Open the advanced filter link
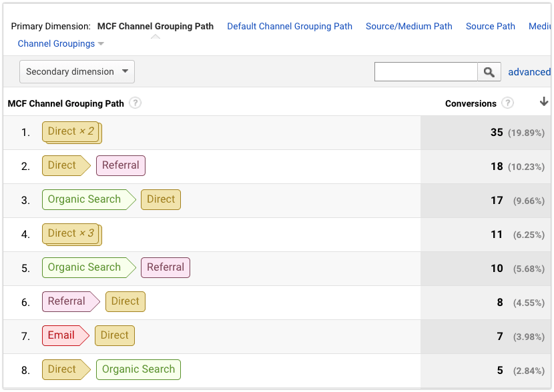 (529, 72)
